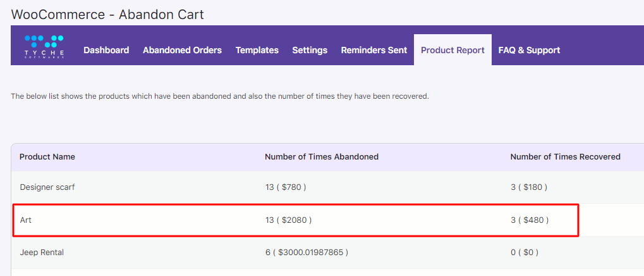
Task: Click Number of Times Abandoned header
Action: (322, 157)
